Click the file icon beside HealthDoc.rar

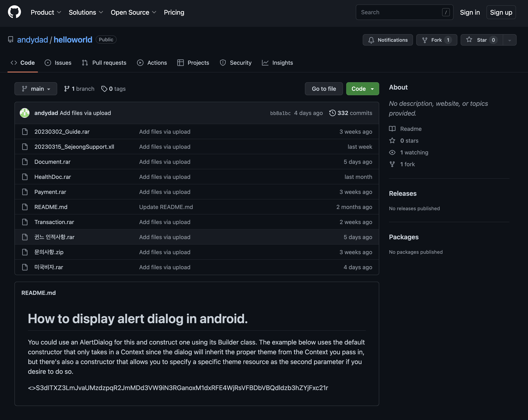[x=25, y=177]
